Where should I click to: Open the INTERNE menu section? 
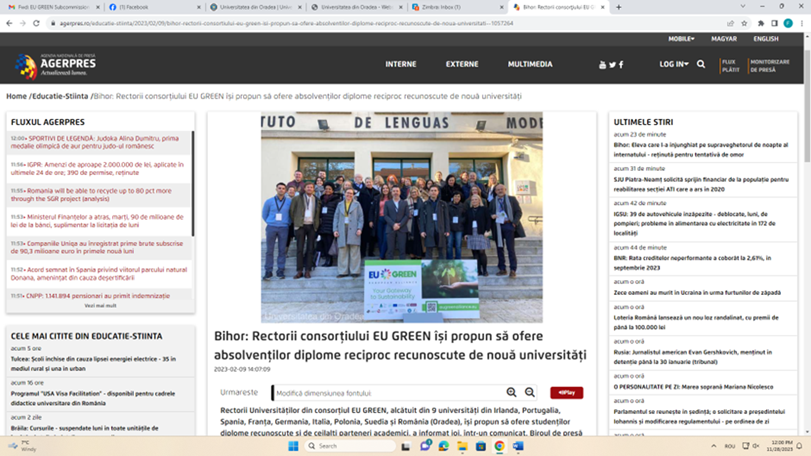pos(400,64)
